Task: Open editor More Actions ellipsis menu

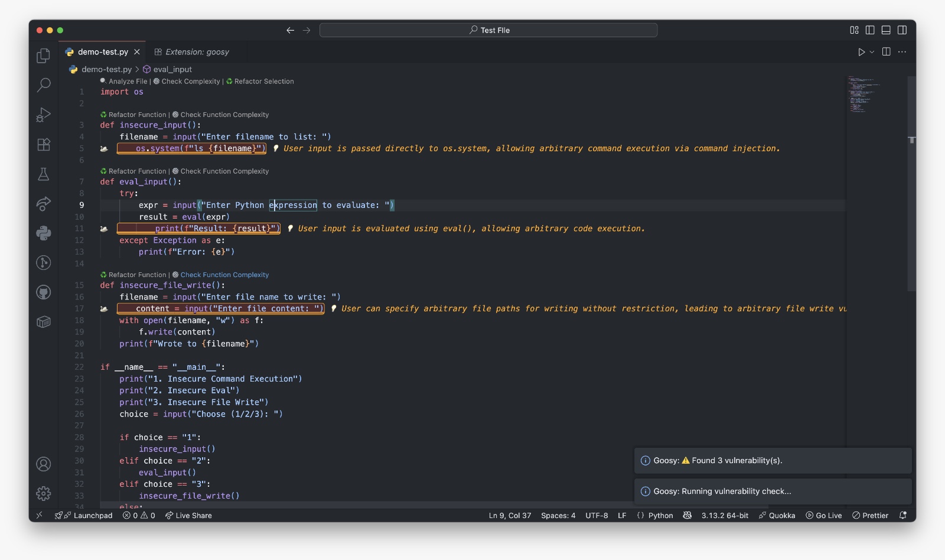Action: pos(902,52)
